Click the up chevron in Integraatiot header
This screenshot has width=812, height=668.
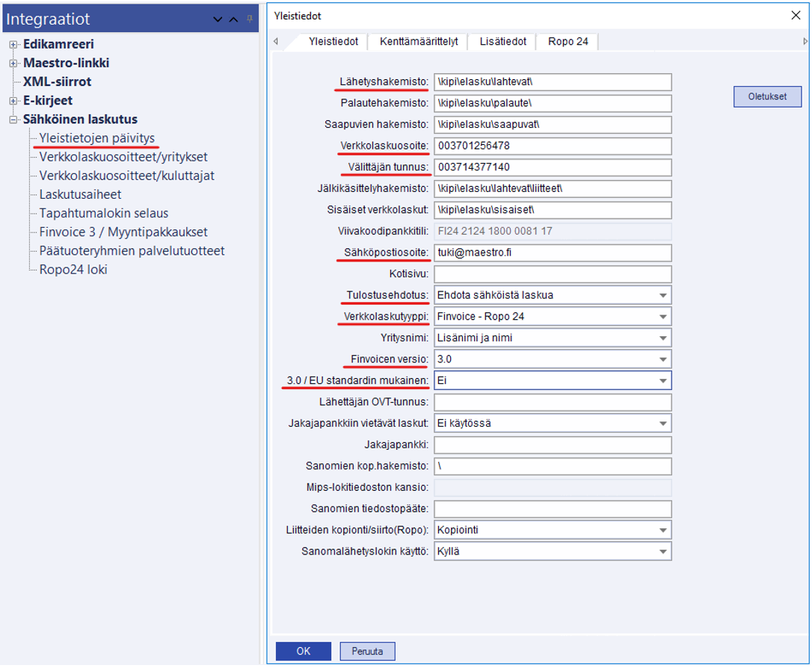[x=233, y=19]
